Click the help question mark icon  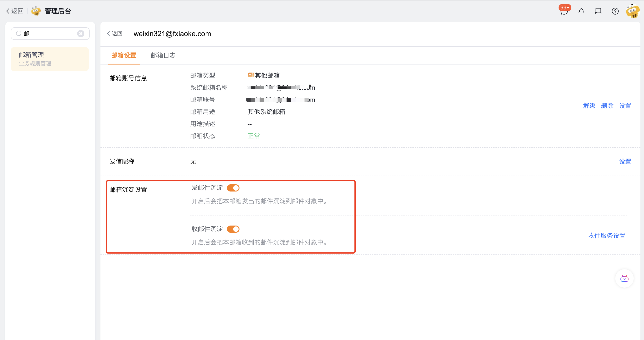(615, 11)
